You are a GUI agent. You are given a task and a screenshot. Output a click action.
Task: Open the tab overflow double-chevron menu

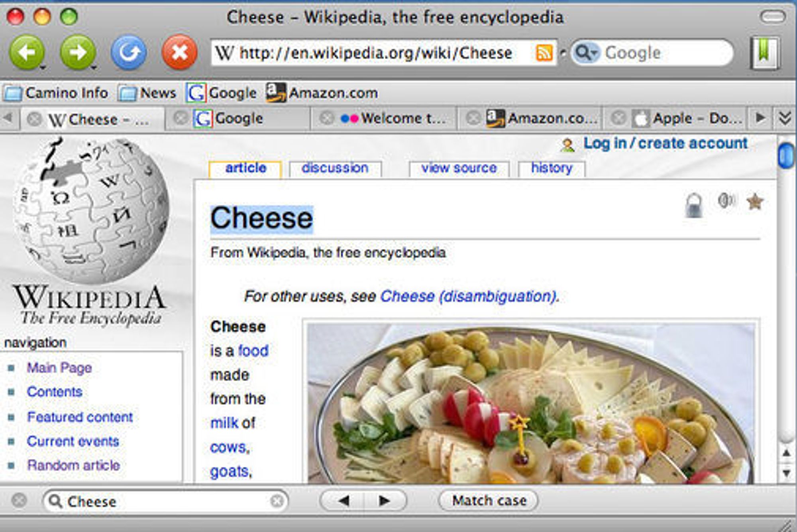click(785, 118)
